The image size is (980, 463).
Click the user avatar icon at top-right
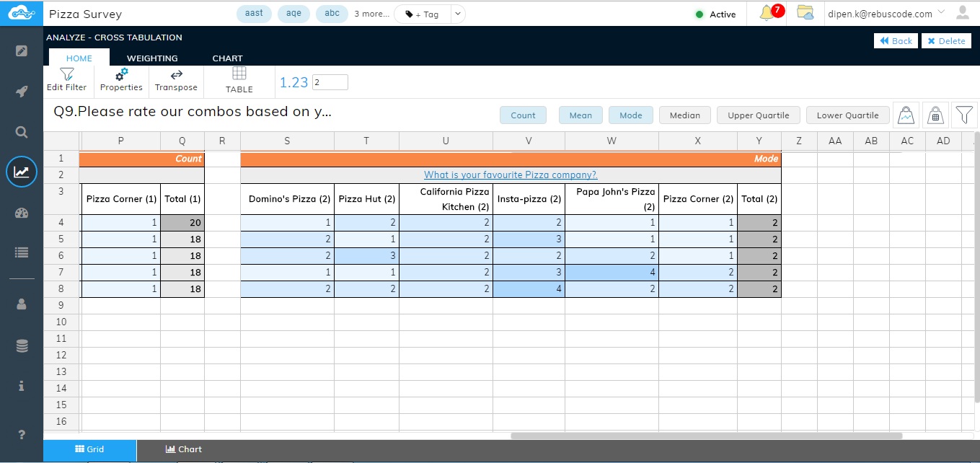[x=962, y=12]
